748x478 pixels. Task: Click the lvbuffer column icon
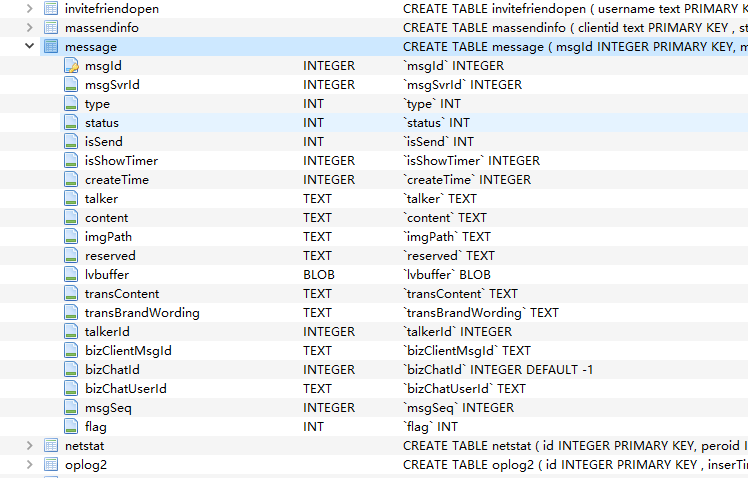pyautogui.click(x=71, y=275)
